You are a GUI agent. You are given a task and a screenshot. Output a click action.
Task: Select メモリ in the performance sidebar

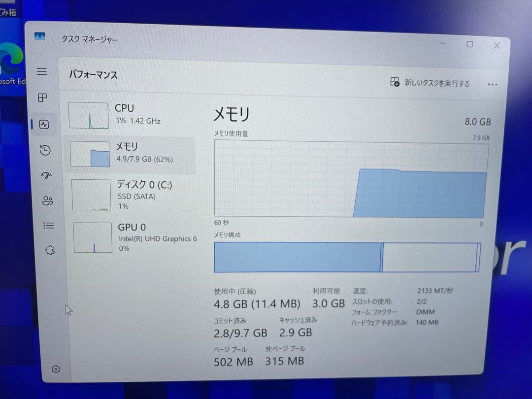(131, 153)
